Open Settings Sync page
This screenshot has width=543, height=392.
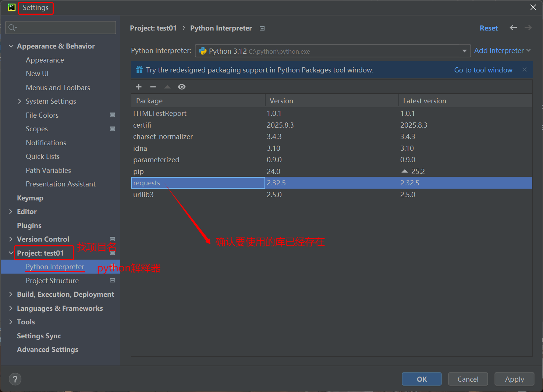point(39,336)
